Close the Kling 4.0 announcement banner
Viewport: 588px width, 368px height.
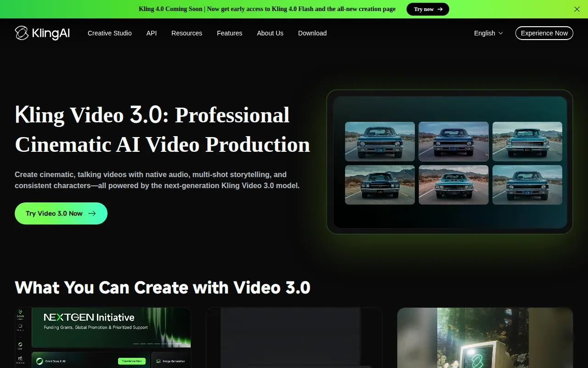[x=577, y=9]
